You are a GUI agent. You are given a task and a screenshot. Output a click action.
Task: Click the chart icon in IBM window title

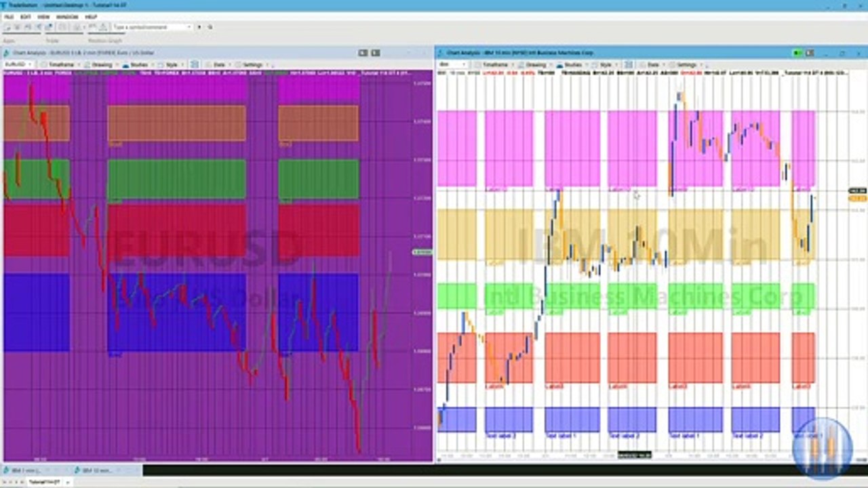point(440,53)
